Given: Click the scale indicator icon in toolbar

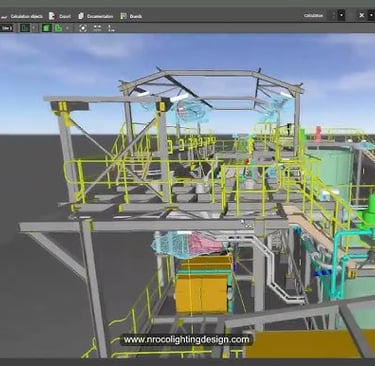Looking at the screenshot, I should [111, 28].
